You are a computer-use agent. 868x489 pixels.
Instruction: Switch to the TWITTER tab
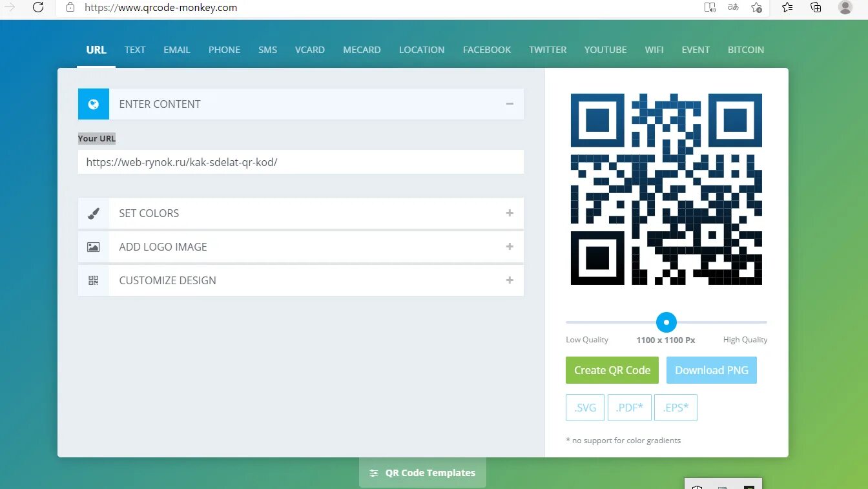548,50
